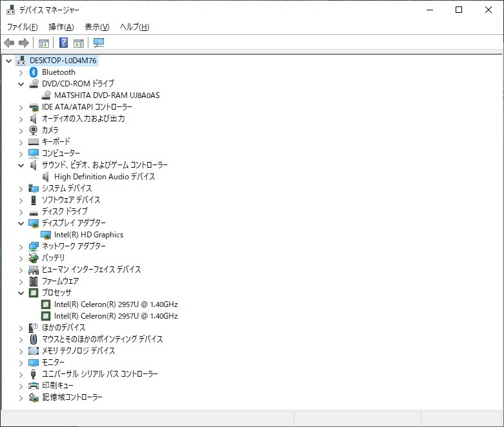504x427 pixels.
Task: Close the デバイス マネージャー window
Action: pyautogui.click(x=489, y=10)
